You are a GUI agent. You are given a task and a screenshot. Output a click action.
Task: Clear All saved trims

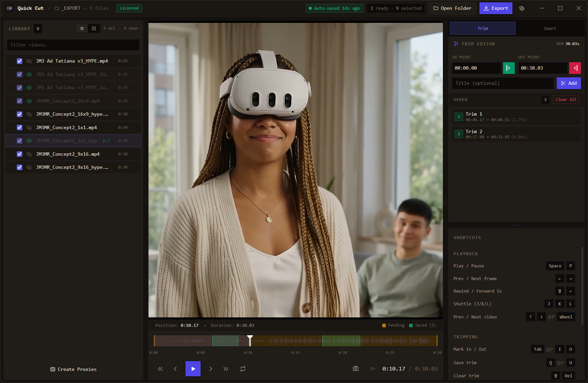pyautogui.click(x=566, y=100)
